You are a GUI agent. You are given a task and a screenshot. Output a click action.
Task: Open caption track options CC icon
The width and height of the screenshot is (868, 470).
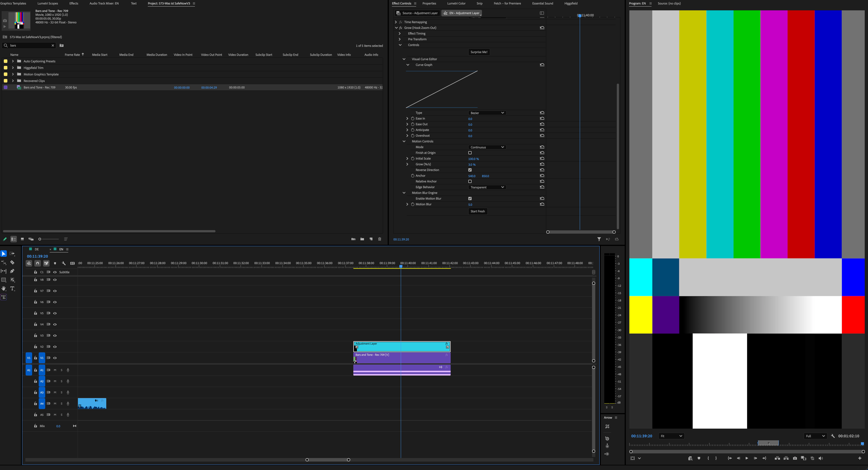[x=72, y=263]
